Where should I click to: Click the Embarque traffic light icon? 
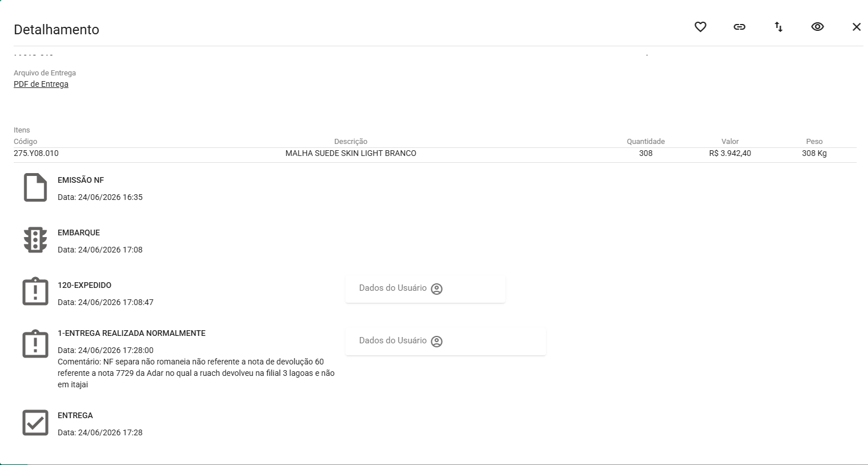(35, 240)
